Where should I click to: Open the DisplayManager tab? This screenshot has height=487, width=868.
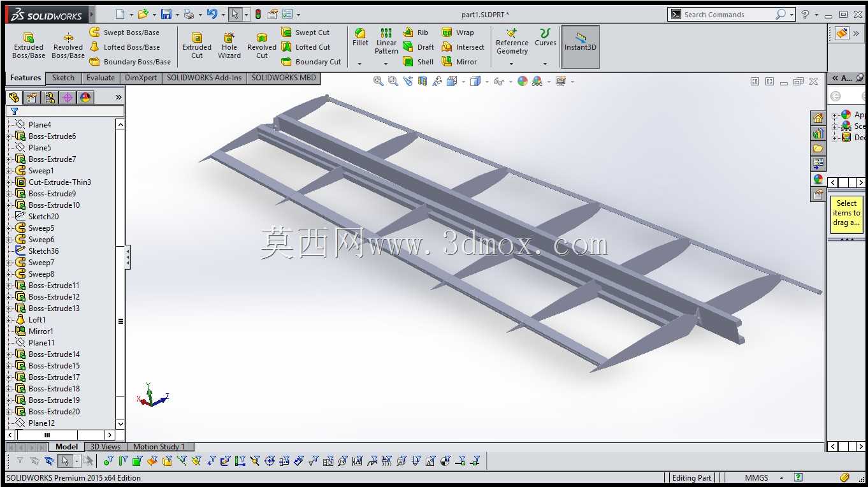[85, 98]
